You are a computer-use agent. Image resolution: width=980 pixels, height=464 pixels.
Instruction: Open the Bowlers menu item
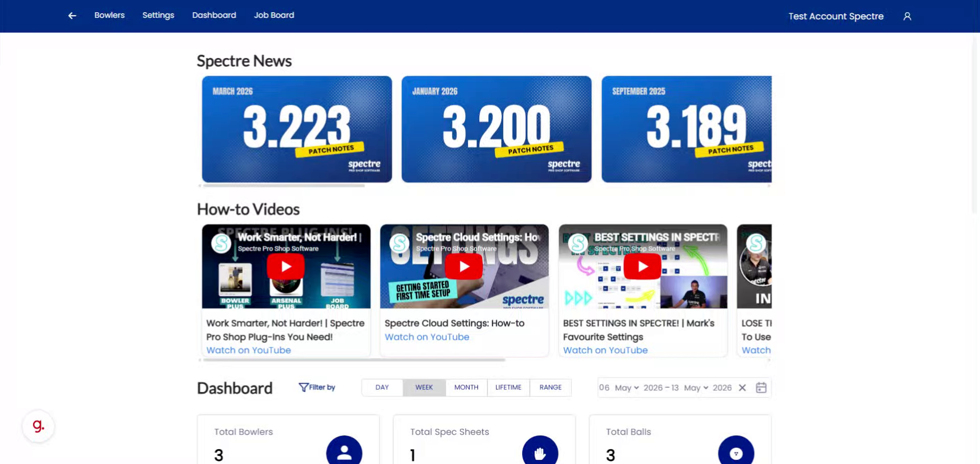109,15
